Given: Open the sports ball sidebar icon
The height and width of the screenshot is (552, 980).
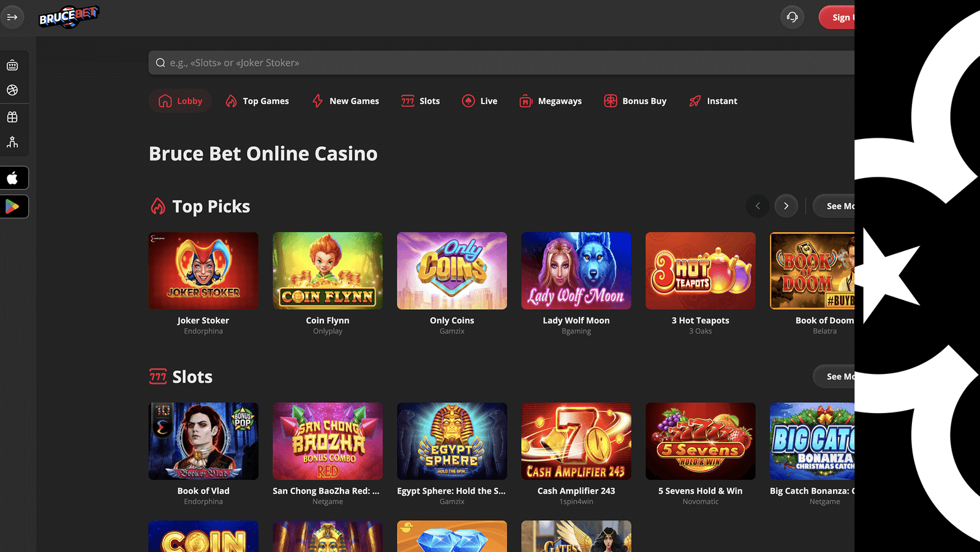Looking at the screenshot, I should point(12,90).
